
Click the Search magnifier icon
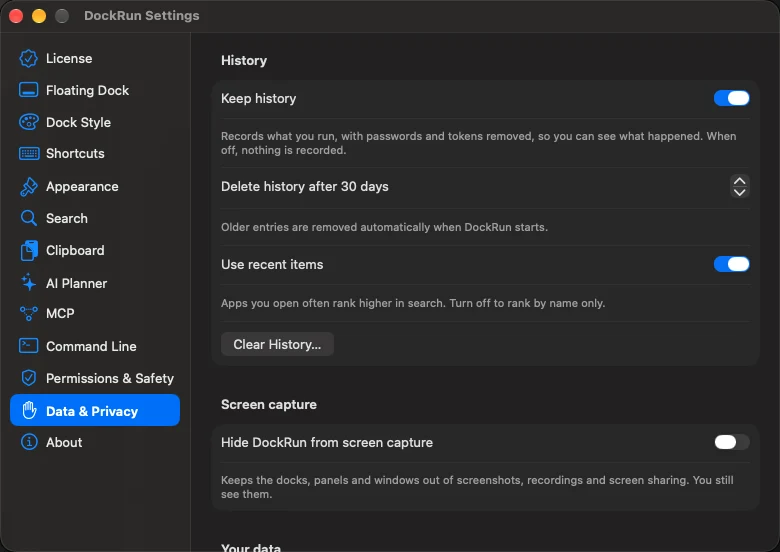[x=28, y=218]
